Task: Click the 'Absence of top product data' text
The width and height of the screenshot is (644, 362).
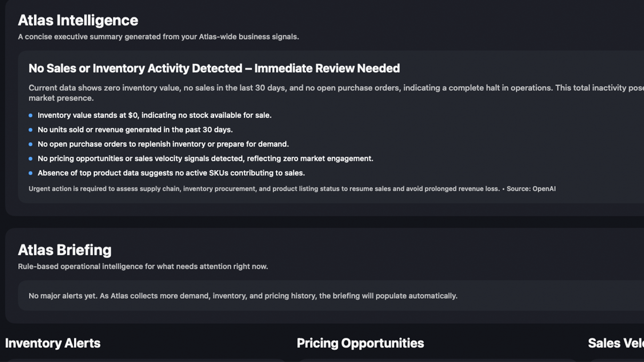Action: (x=171, y=173)
